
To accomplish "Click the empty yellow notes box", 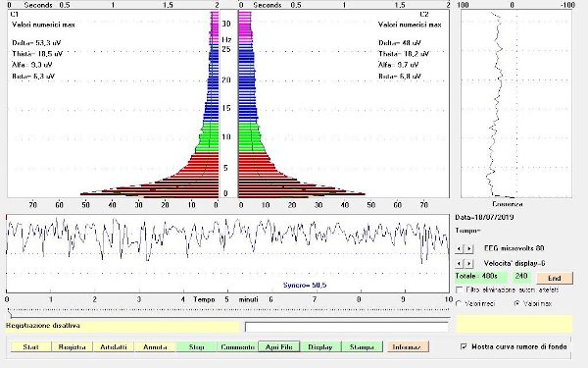I will [x=514, y=324].
